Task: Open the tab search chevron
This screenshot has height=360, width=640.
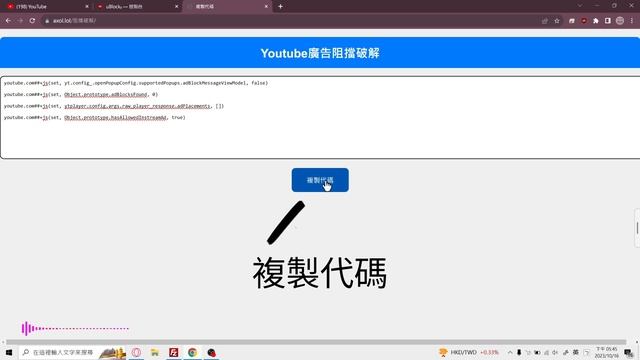Action: [x=580, y=6]
